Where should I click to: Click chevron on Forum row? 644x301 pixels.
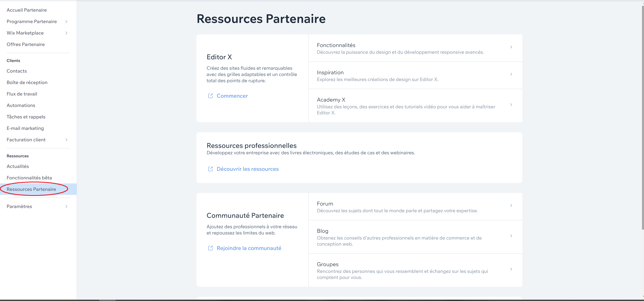coord(511,205)
